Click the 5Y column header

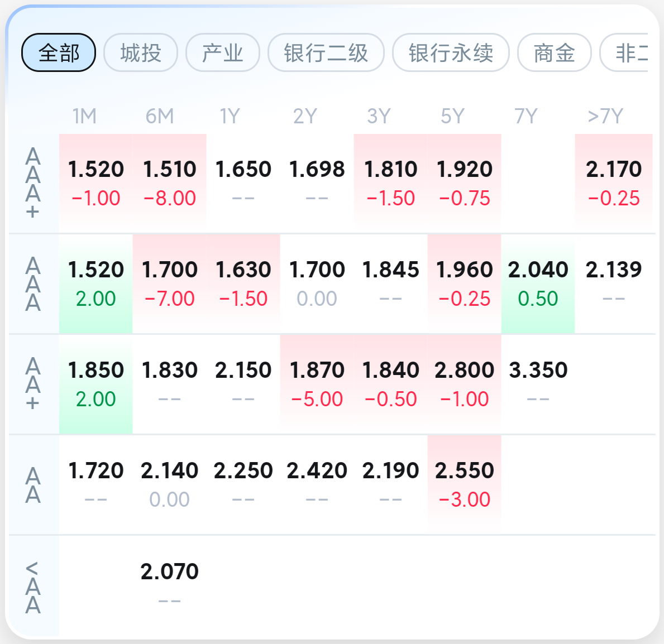[x=453, y=116]
